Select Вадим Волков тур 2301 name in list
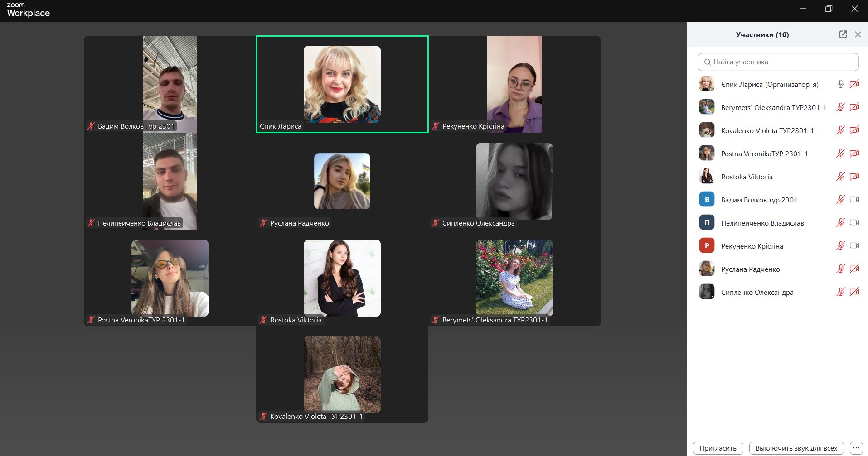The height and width of the screenshot is (456, 868). (759, 200)
